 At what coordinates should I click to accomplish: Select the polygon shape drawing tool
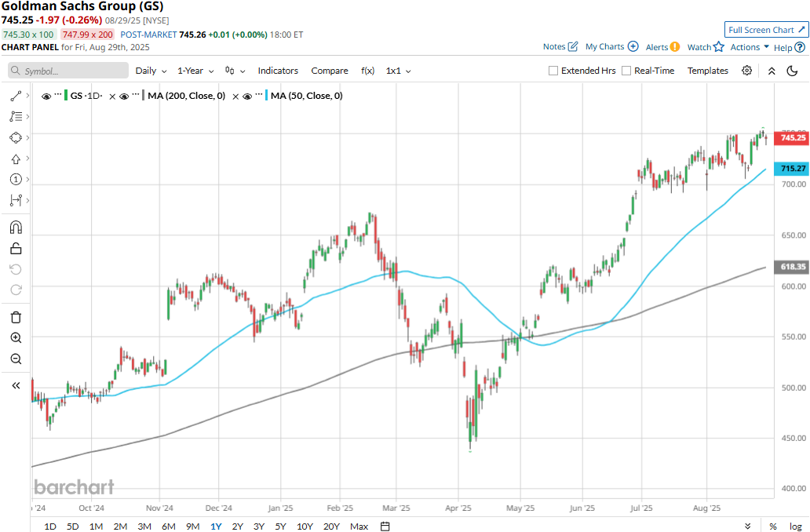(x=16, y=138)
